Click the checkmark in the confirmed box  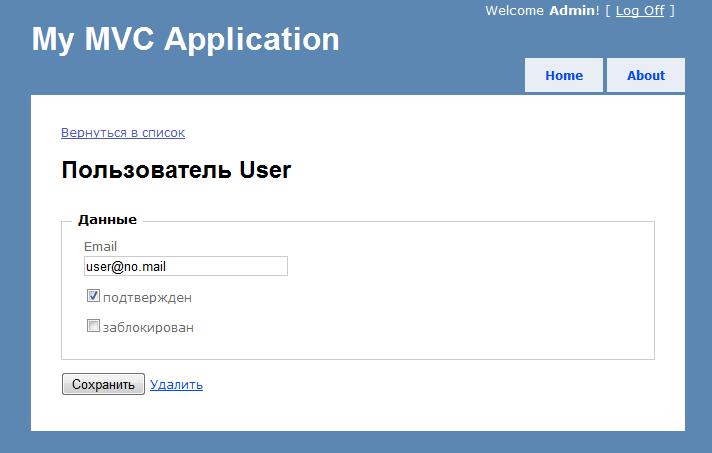click(x=93, y=296)
